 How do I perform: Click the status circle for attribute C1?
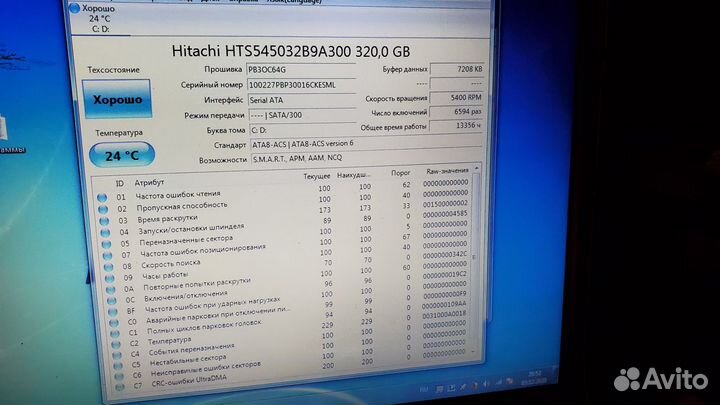point(115,333)
